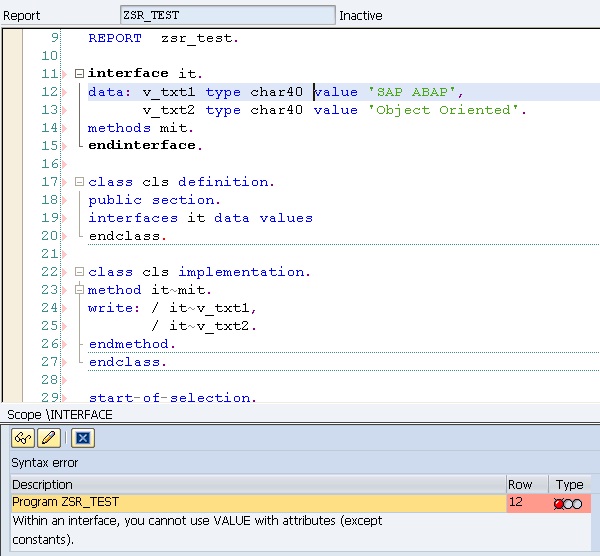Screen dimensions: 600x556
Task: Click the Scope \INTERFACE status text
Action: [x=60, y=415]
